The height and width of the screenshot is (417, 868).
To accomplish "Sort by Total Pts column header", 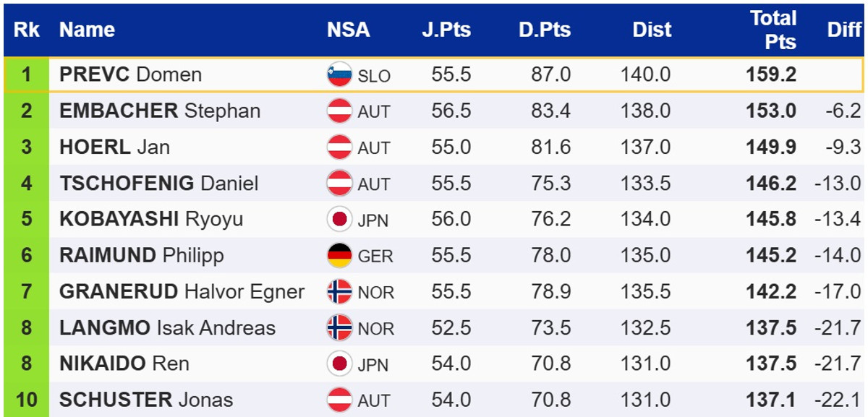I will tap(773, 30).
